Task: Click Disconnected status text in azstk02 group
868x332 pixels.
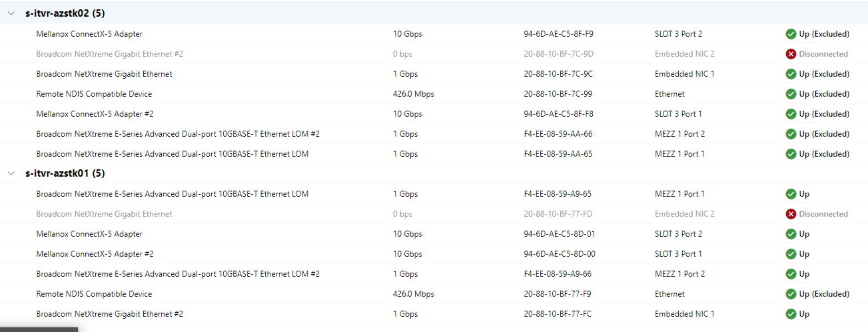Action: pyautogui.click(x=823, y=54)
